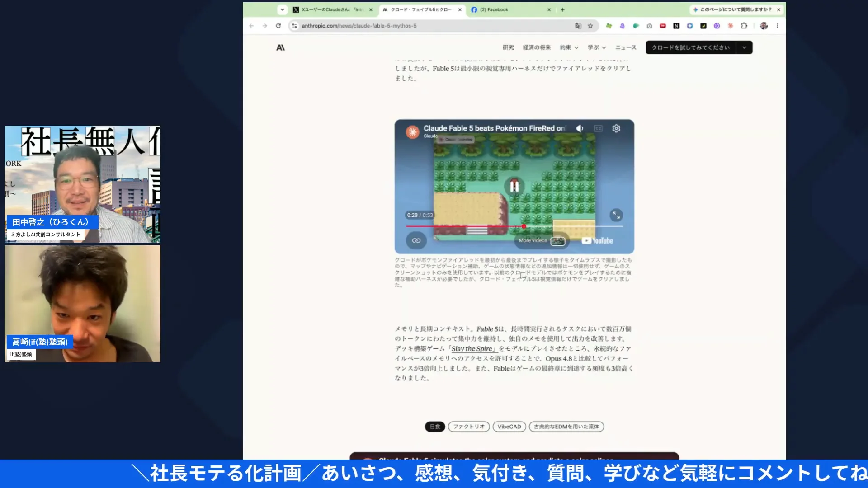Click the クロードを試してみてください button

pyautogui.click(x=690, y=47)
